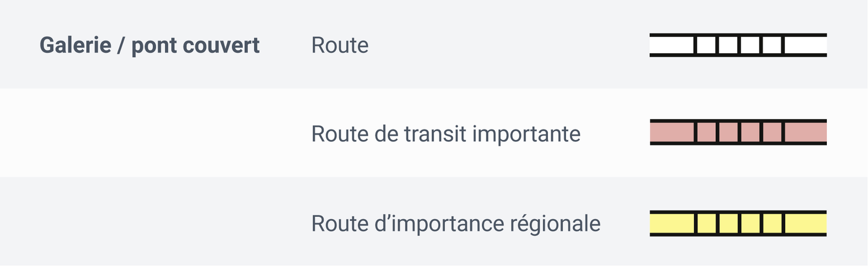Click the word "Galerie" in the heading
The image size is (868, 266).
coord(75,45)
